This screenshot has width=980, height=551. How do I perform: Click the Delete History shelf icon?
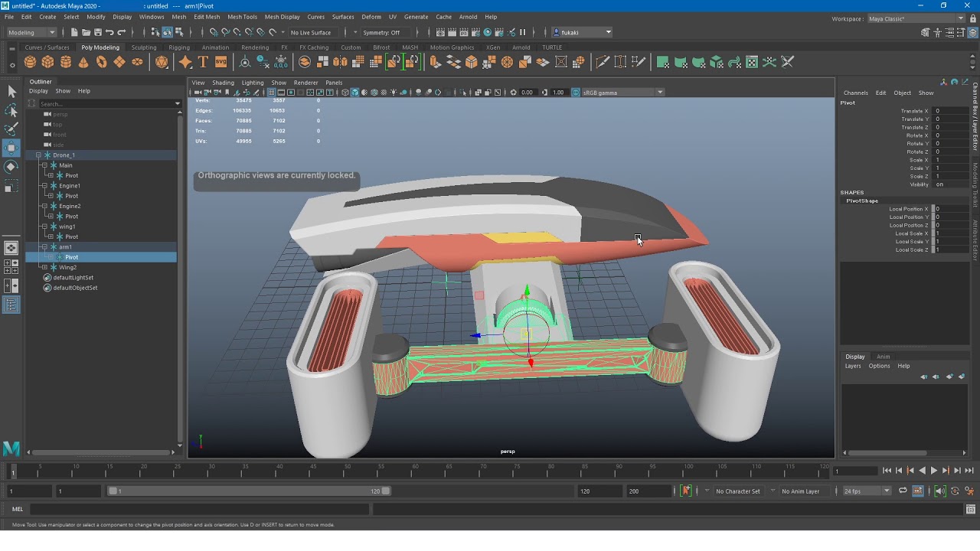(263, 62)
